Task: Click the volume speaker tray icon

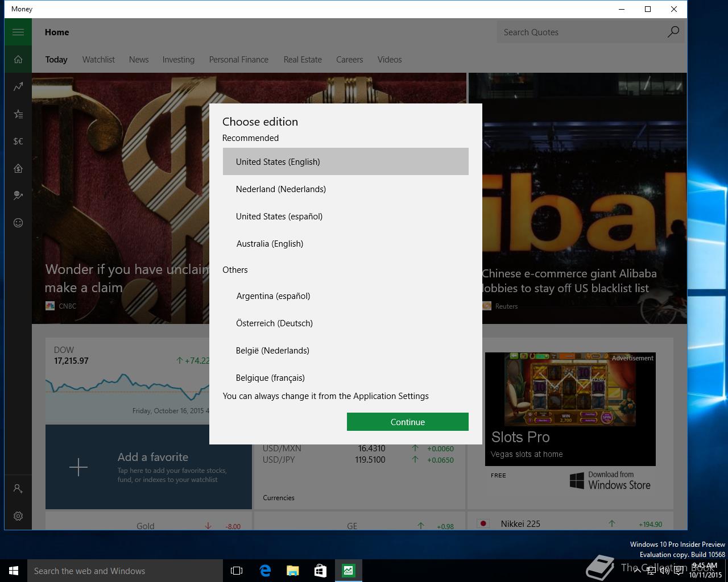Action: click(x=664, y=571)
